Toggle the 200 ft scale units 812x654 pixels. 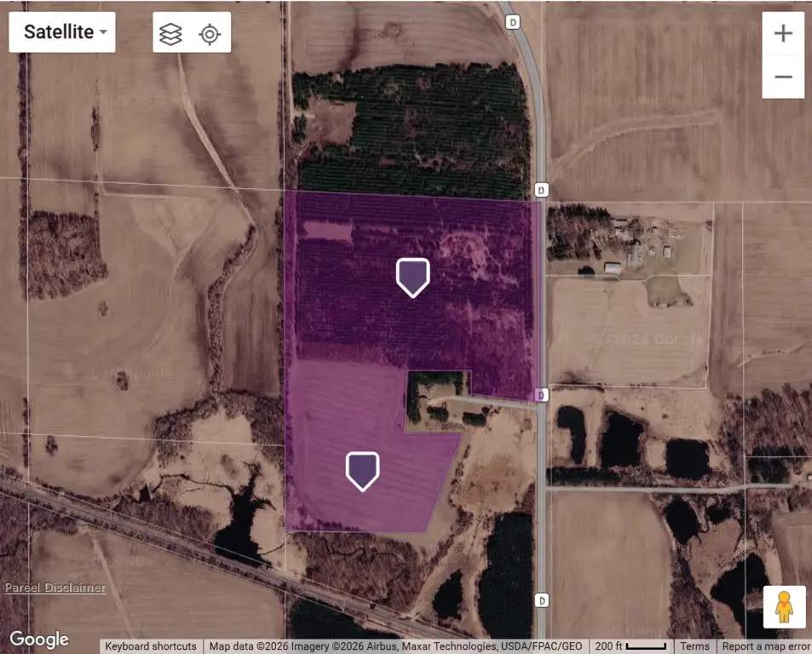point(631,646)
